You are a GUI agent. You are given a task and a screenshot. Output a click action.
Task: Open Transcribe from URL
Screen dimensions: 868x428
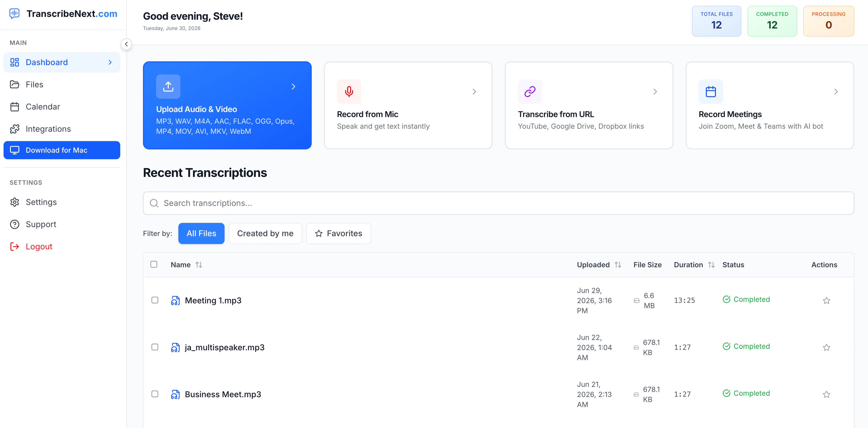589,105
